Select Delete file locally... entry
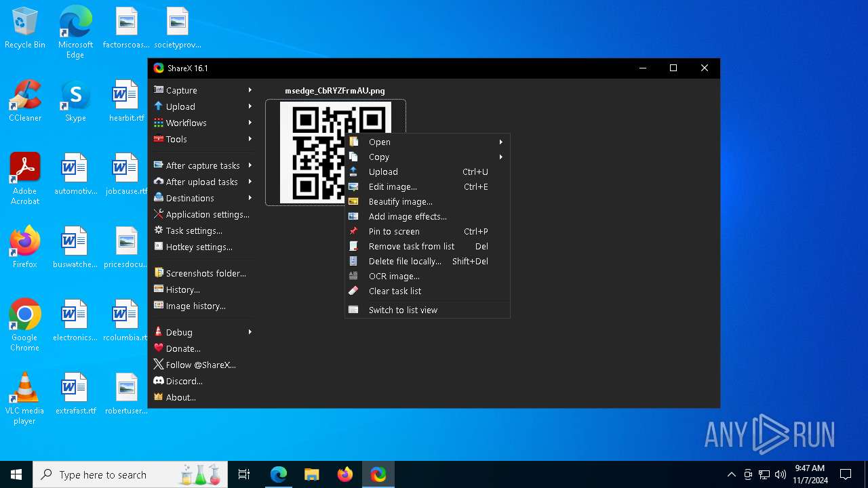The height and width of the screenshot is (488, 868). (x=427, y=261)
